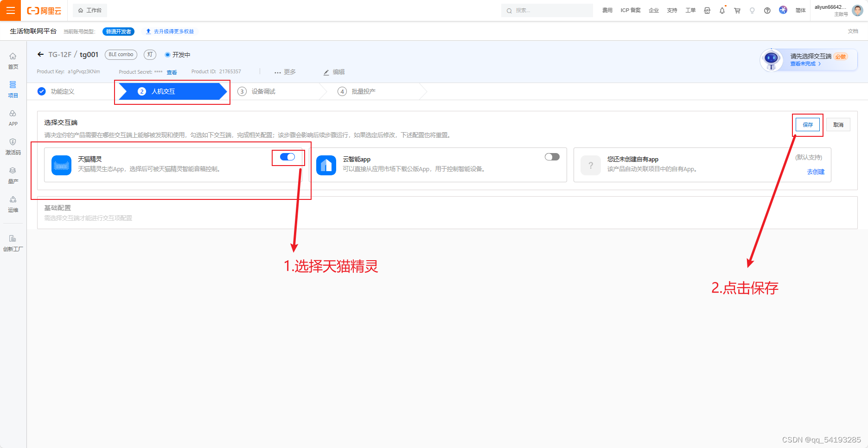868x448 pixels.
Task: Toggle the 天猫精灵 switch
Action: pyautogui.click(x=287, y=157)
